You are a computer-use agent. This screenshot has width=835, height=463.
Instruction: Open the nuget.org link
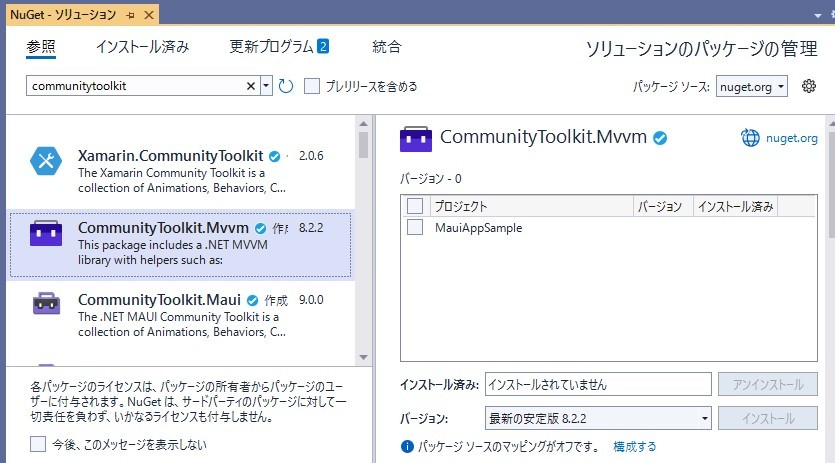(x=792, y=138)
